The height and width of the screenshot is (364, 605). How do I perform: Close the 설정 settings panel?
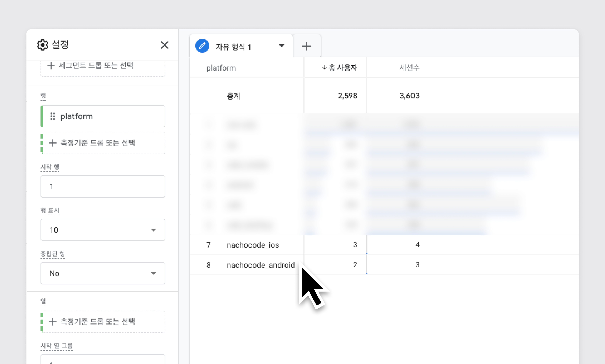click(x=164, y=45)
